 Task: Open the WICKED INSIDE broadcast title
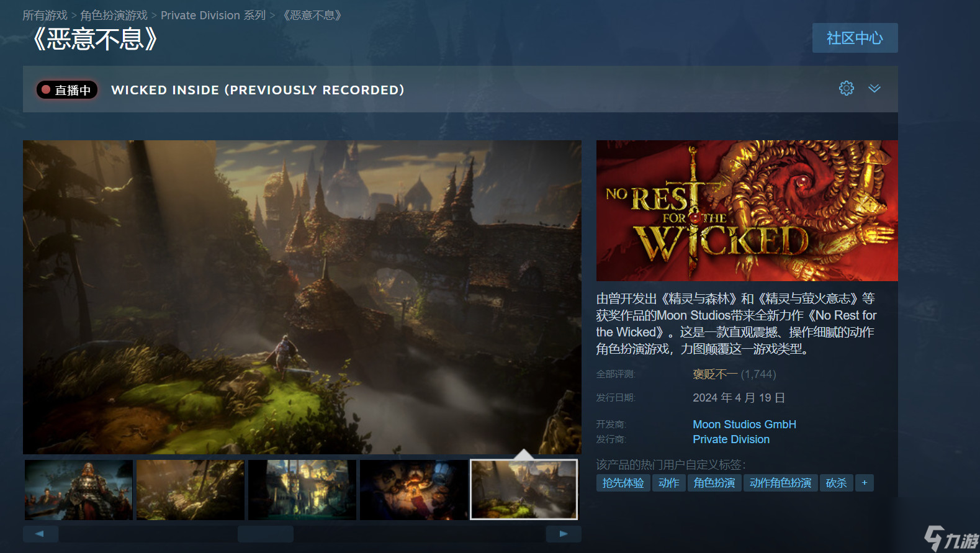pos(258,90)
